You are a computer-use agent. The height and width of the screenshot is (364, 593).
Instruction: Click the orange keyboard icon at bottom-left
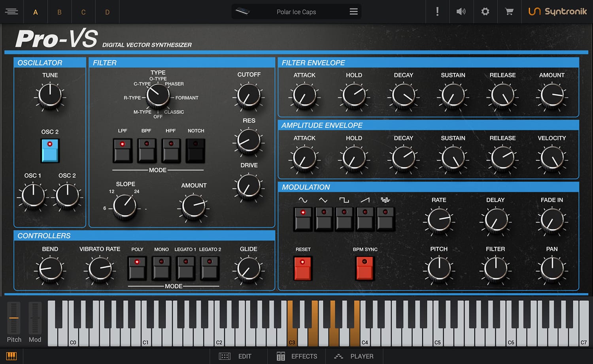point(11,356)
